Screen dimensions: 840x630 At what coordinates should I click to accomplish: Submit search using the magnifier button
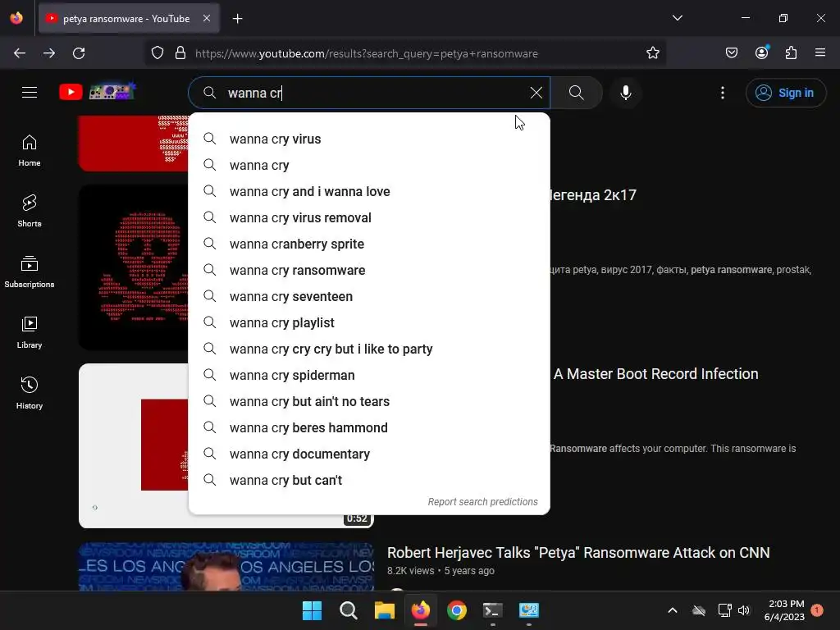[x=577, y=93]
